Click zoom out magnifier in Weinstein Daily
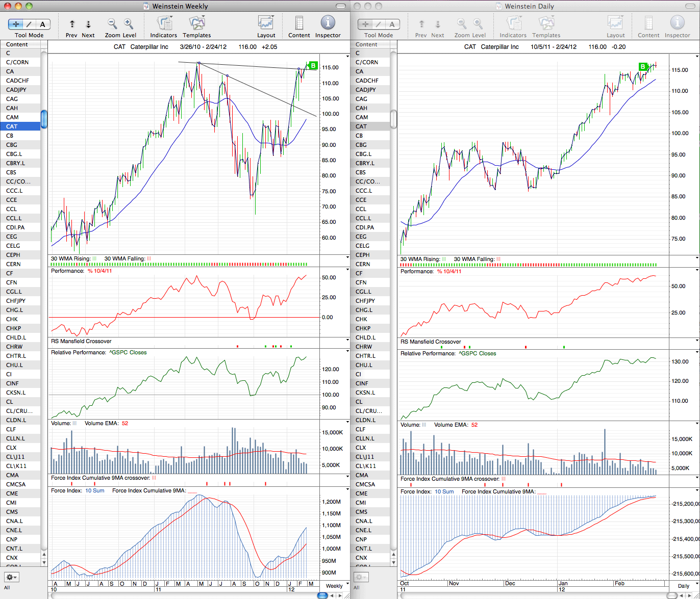The width and height of the screenshot is (700, 599). click(462, 24)
